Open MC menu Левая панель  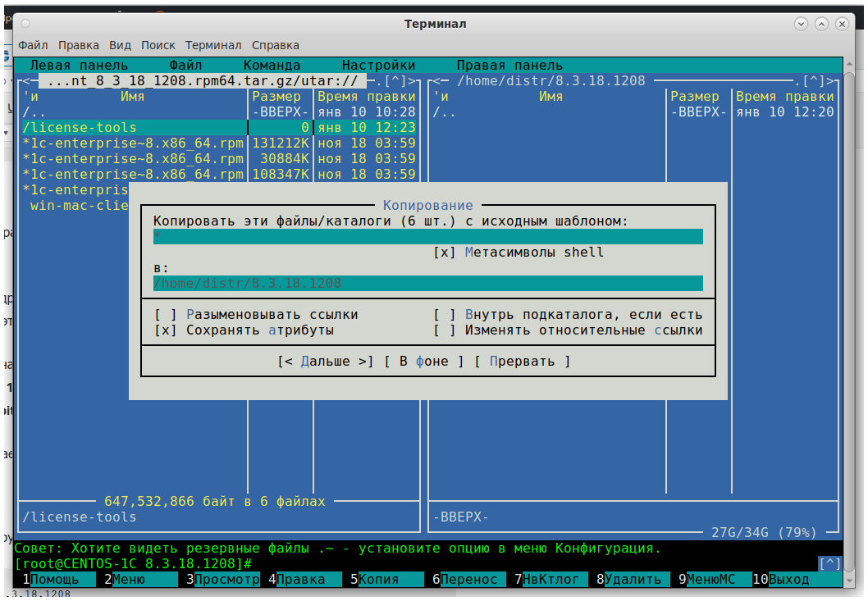(79, 66)
